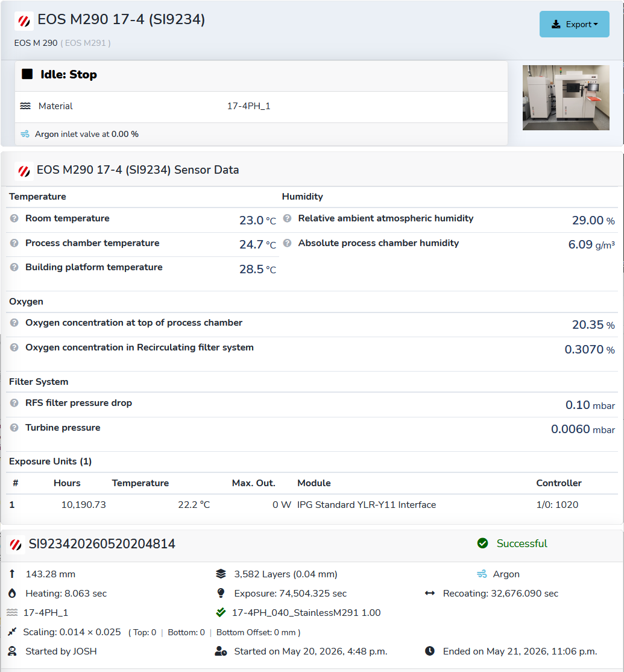Screen dimensions: 624x672
Task: Click the 3,582 Layers (0.04 mm) text
Action: (286, 574)
